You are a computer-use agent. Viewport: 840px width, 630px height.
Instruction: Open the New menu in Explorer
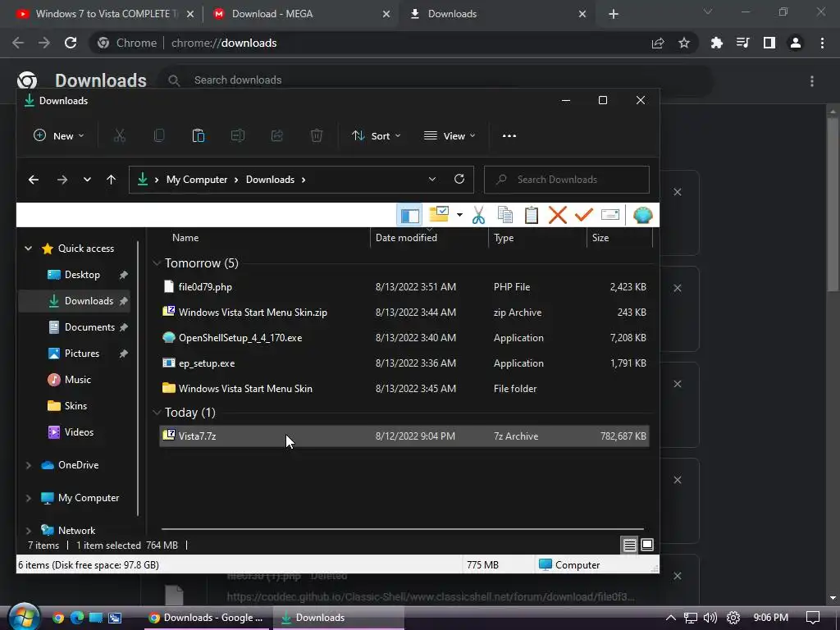pyautogui.click(x=58, y=136)
